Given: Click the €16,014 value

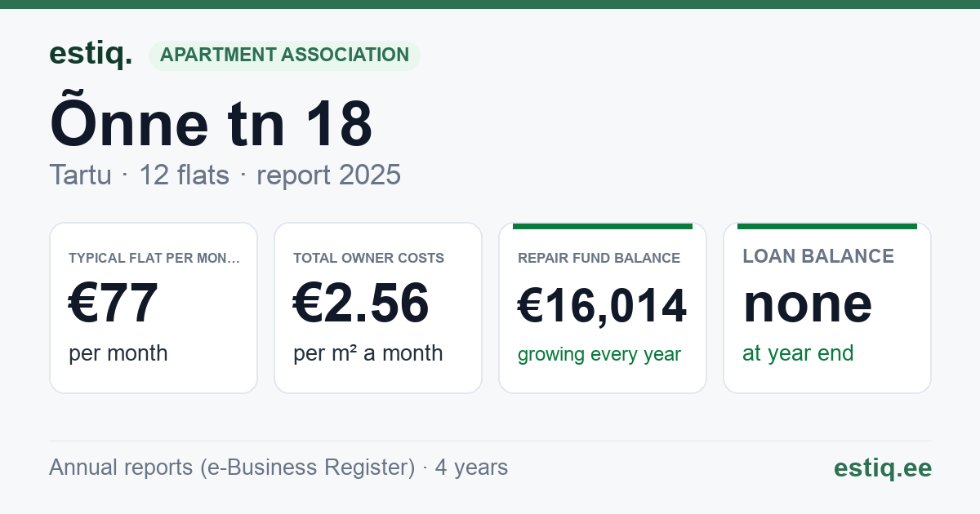Looking at the screenshot, I should pyautogui.click(x=603, y=306).
